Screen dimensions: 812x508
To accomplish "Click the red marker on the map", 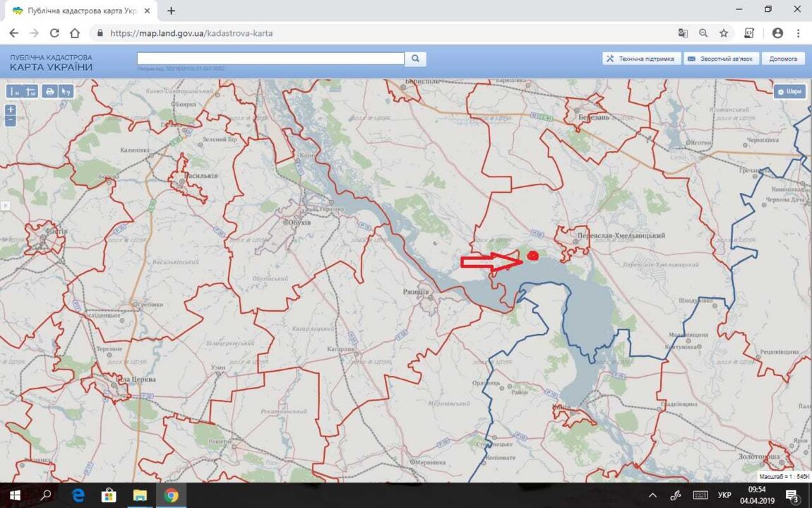I will tap(533, 256).
